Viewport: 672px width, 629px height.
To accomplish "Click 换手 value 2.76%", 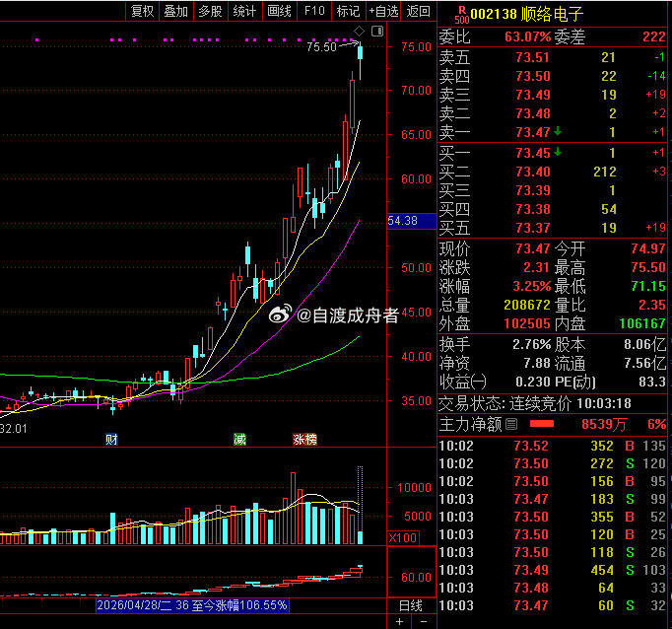I will click(532, 344).
